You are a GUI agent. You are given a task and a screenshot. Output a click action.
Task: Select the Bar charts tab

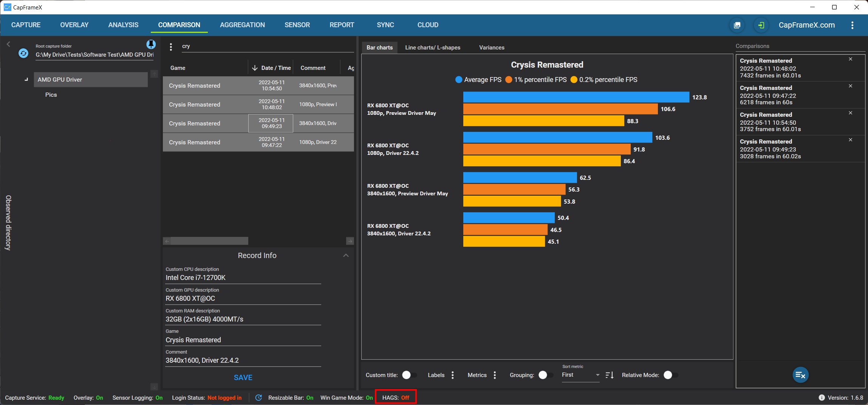click(x=379, y=48)
